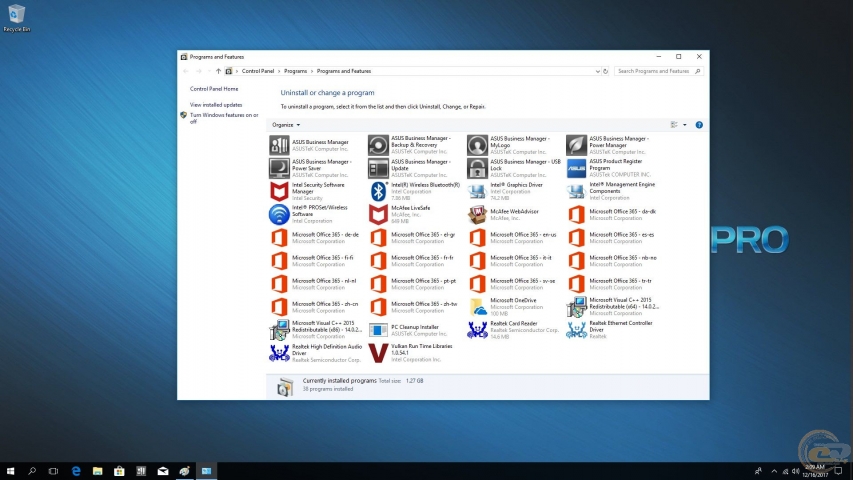Select Microsoft Office 365 - nb-no entry

[x=611, y=261]
